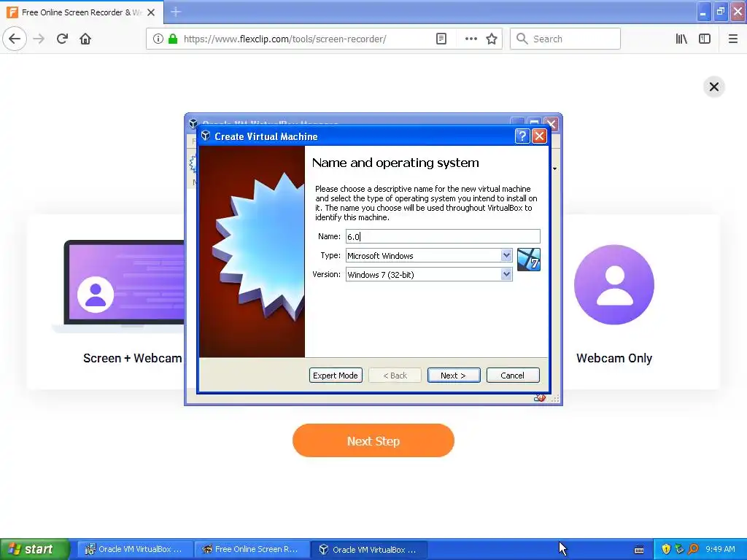Open the Version dropdown Windows 7 (32-bit)
747x560 pixels.
tap(429, 274)
